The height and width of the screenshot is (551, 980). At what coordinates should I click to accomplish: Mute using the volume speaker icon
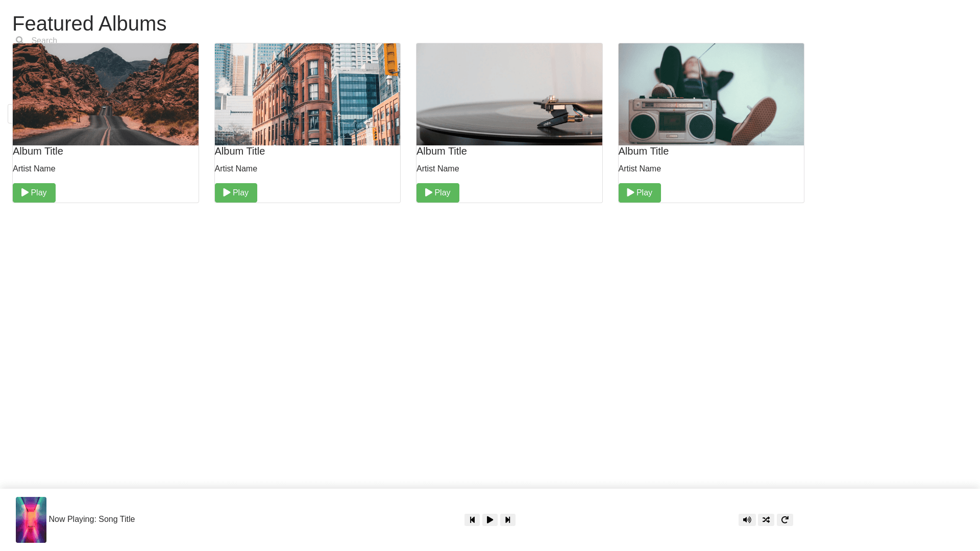point(747,519)
